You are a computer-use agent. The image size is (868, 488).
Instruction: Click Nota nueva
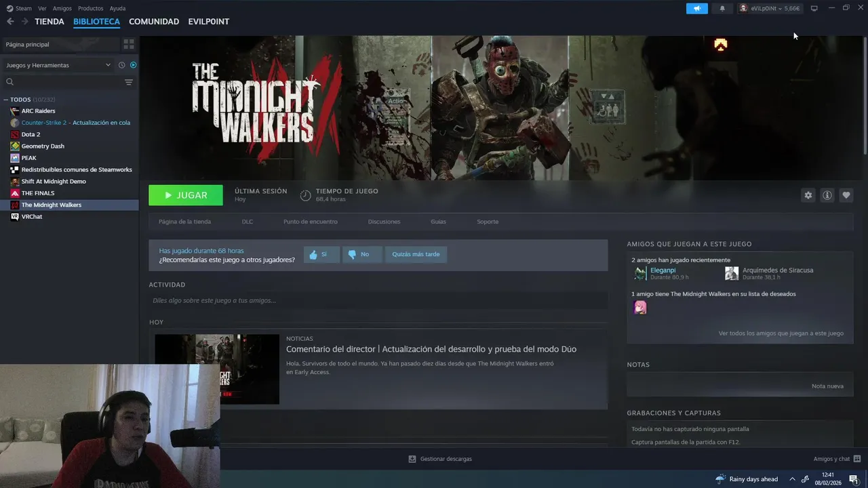click(x=827, y=386)
